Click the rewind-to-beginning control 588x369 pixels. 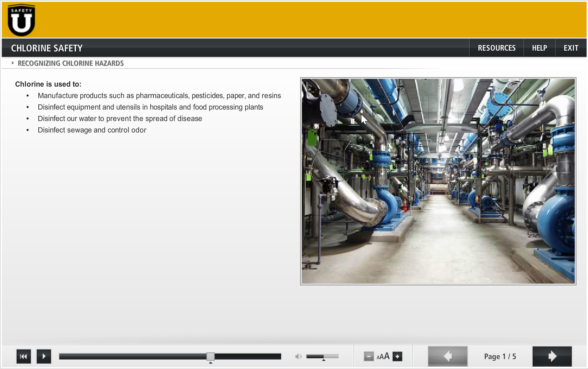pyautogui.click(x=23, y=356)
